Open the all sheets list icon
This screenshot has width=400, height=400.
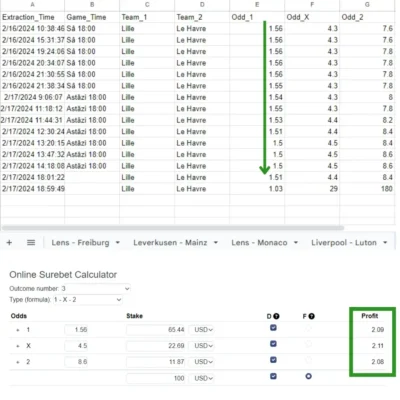pyautogui.click(x=31, y=242)
